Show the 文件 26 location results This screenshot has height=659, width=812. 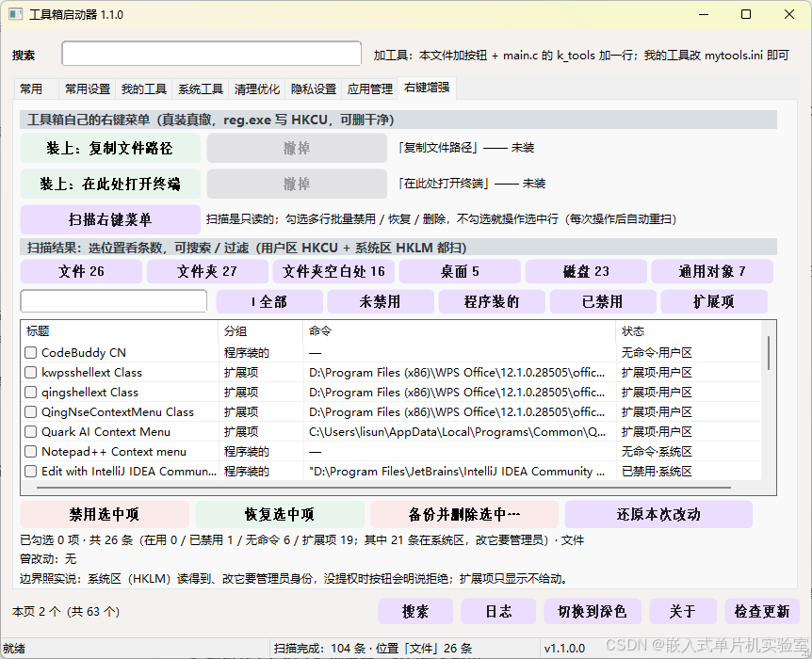click(81, 271)
